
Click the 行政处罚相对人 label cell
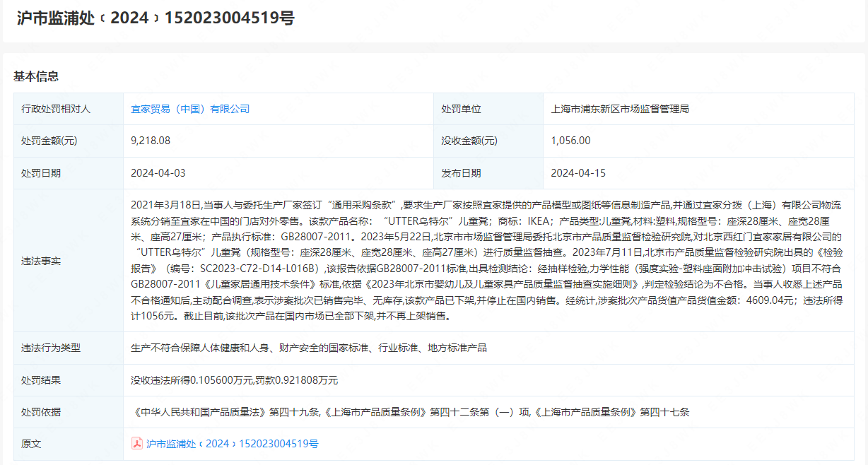[68, 109]
